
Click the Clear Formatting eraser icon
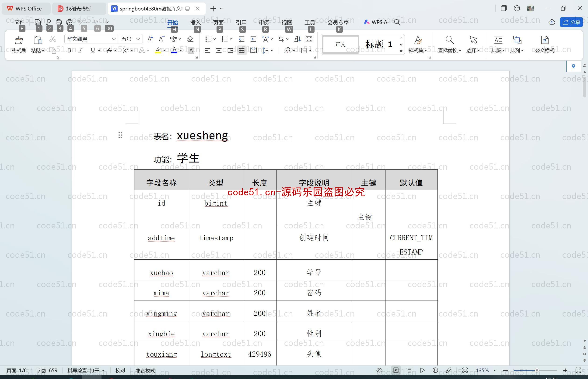click(190, 39)
